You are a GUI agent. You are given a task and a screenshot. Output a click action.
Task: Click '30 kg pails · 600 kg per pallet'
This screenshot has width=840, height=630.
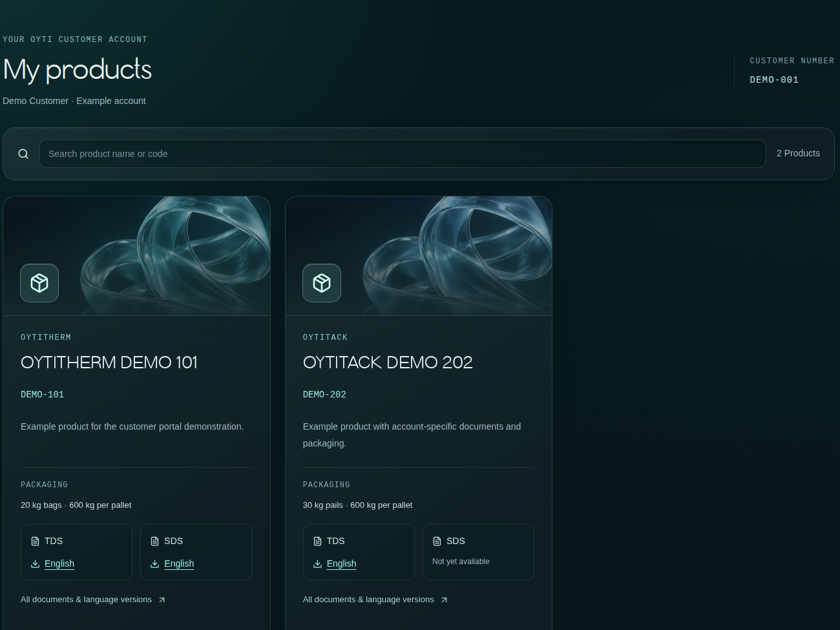[x=357, y=505]
